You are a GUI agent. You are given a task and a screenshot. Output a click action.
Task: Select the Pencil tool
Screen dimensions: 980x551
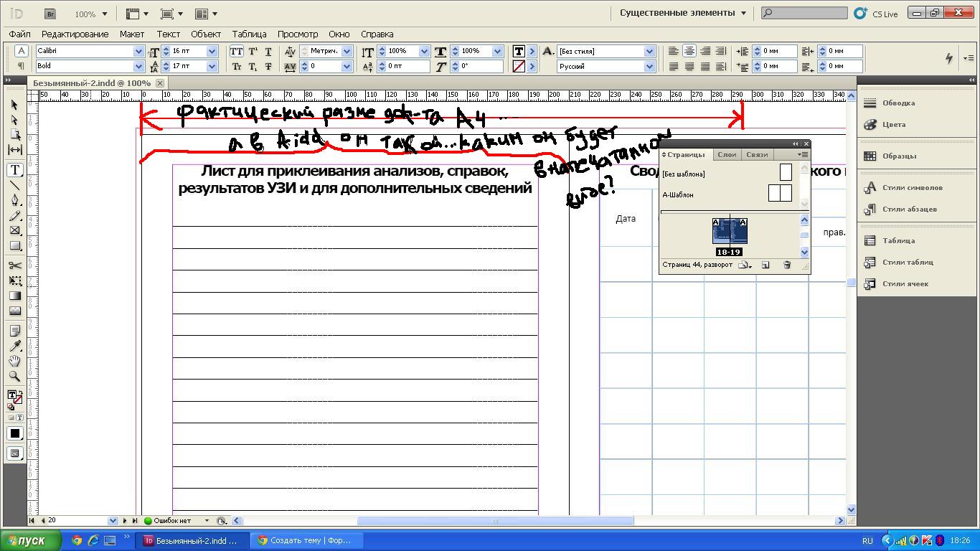point(14,215)
